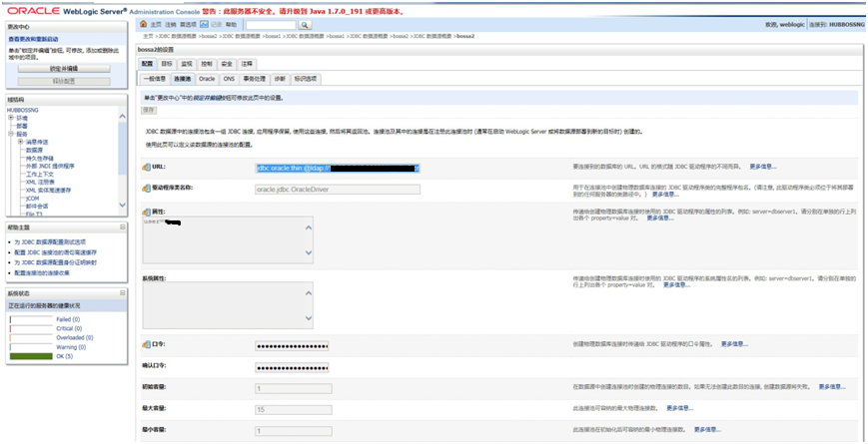Switch to the Oracle sub-tab
The height and width of the screenshot is (444, 868).
pyautogui.click(x=207, y=79)
